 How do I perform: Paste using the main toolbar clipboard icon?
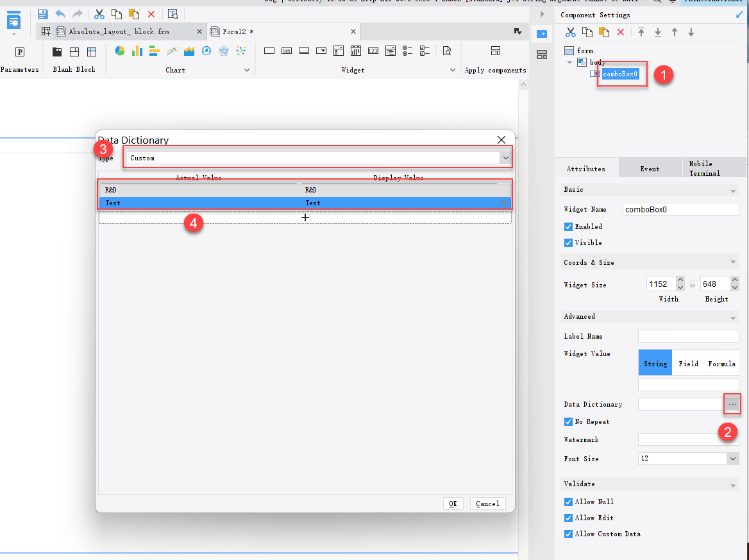click(x=134, y=14)
